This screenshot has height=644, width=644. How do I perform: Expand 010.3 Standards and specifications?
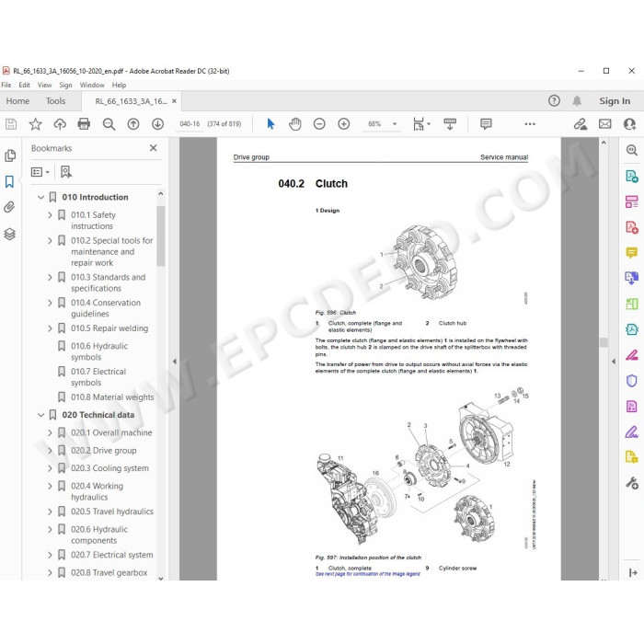point(50,277)
